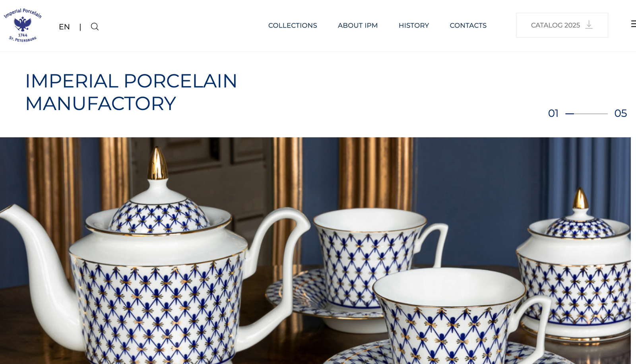Click the Imperial Porcelain eagle logo
The width and height of the screenshot is (636, 364).
pyautogui.click(x=23, y=25)
